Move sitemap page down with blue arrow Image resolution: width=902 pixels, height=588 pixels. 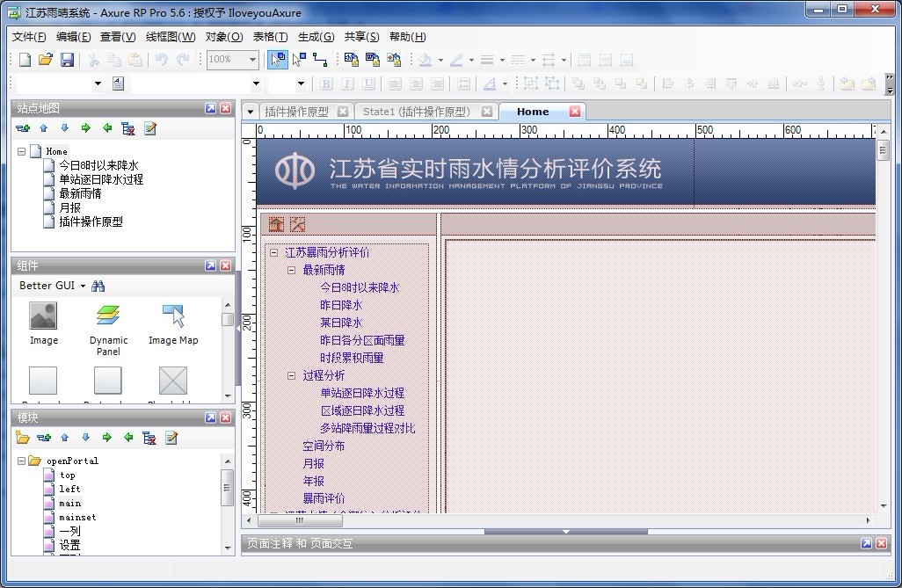click(64, 128)
